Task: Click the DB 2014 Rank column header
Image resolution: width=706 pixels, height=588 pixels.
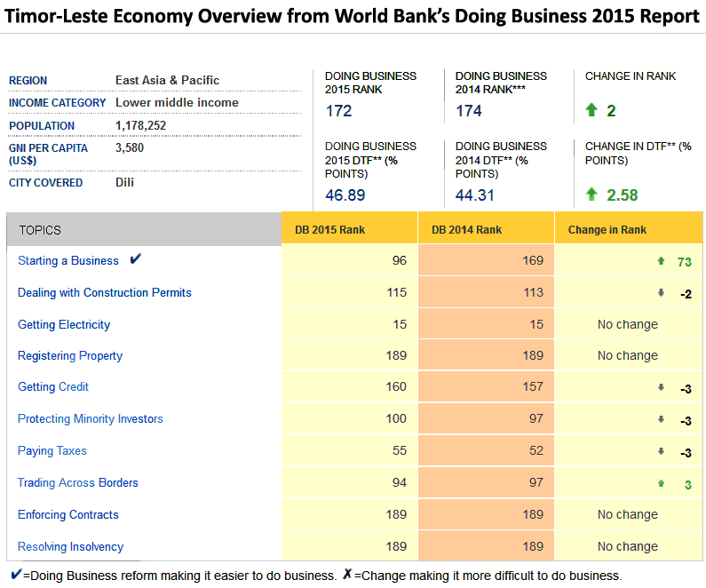Action: (x=466, y=230)
